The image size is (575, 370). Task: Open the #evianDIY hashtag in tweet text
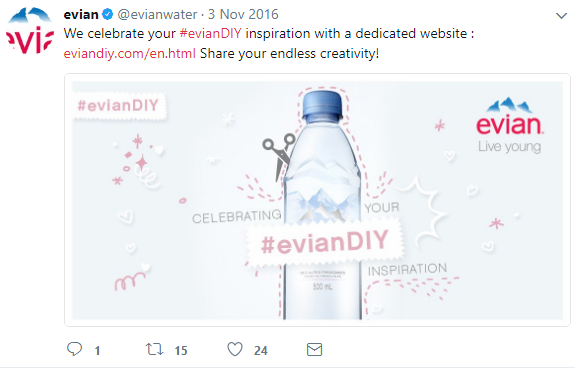210,33
